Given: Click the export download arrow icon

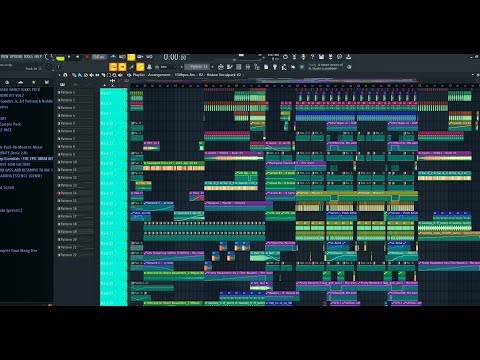Looking at the screenshot, I should click(x=348, y=57).
